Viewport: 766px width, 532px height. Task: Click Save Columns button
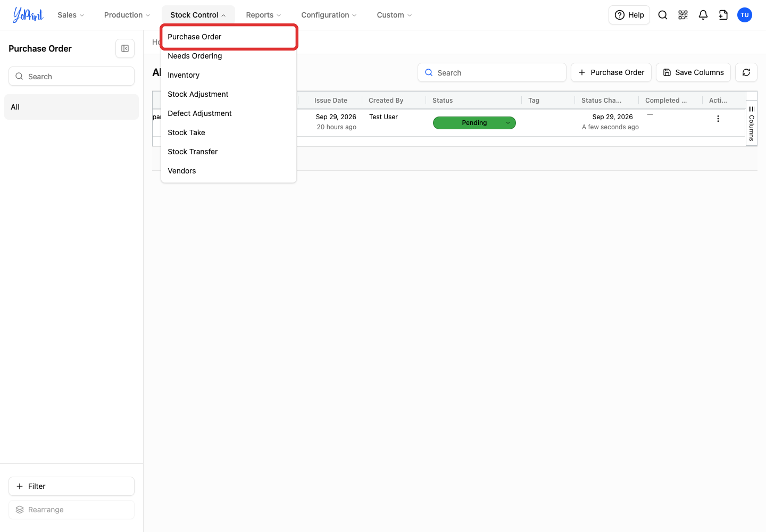[x=693, y=72]
